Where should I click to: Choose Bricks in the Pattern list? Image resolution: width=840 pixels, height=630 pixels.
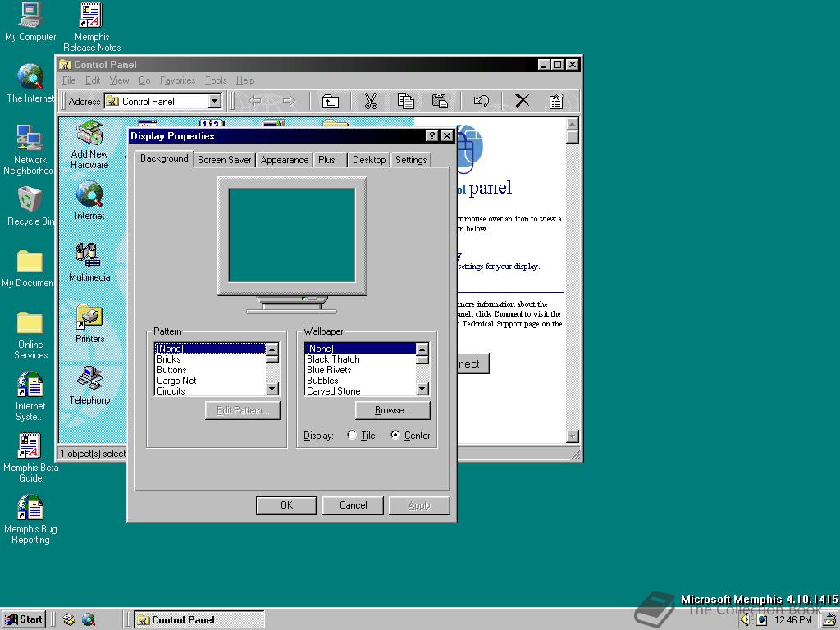tap(209, 359)
